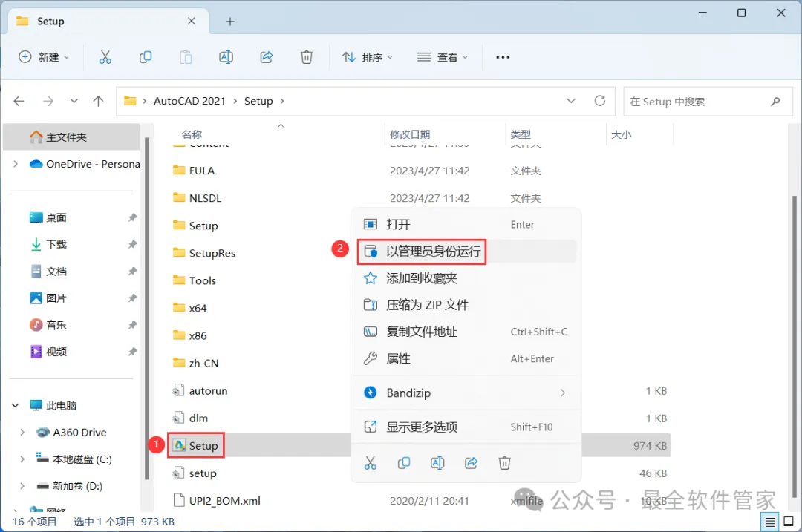Choose 添加到收藏夹 in context menu

click(x=466, y=278)
